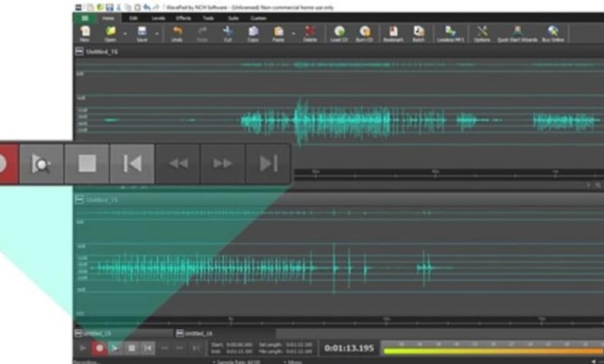Switch to the Custom ribbon tab

[x=258, y=18]
